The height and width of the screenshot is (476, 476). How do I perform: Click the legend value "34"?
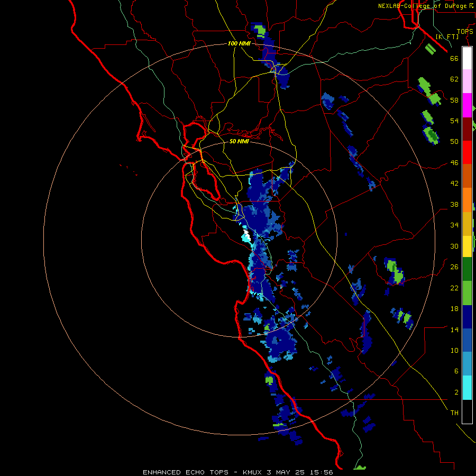454,225
